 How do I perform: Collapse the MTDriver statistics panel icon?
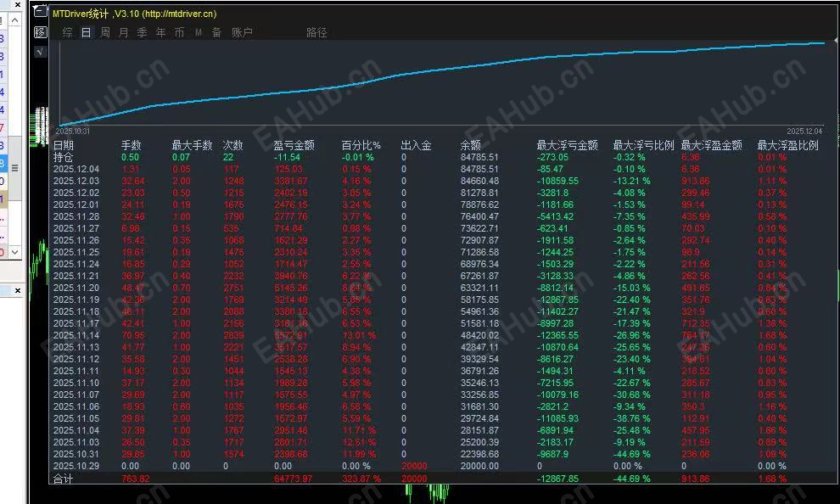pos(41,11)
